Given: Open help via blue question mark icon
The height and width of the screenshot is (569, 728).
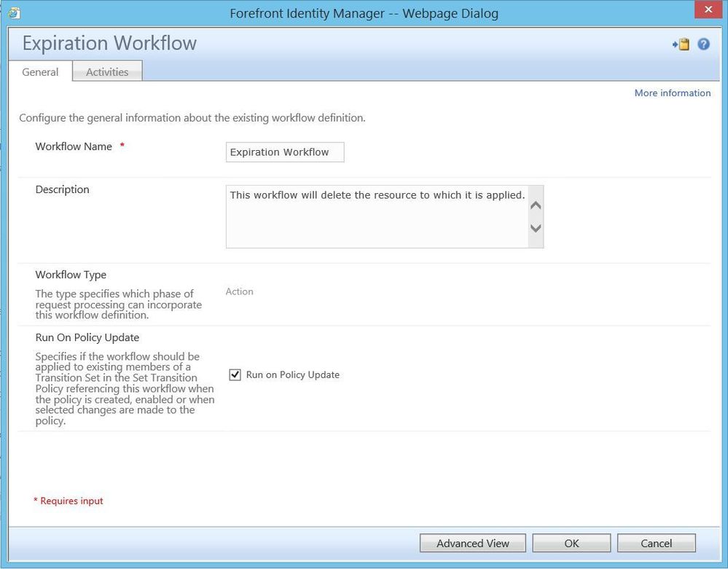Looking at the screenshot, I should 703,44.
